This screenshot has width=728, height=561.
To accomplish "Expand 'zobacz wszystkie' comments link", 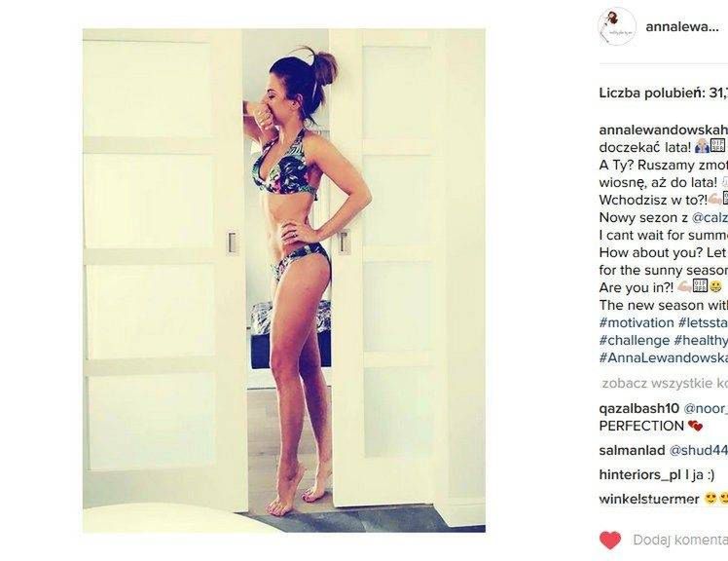I will [665, 384].
